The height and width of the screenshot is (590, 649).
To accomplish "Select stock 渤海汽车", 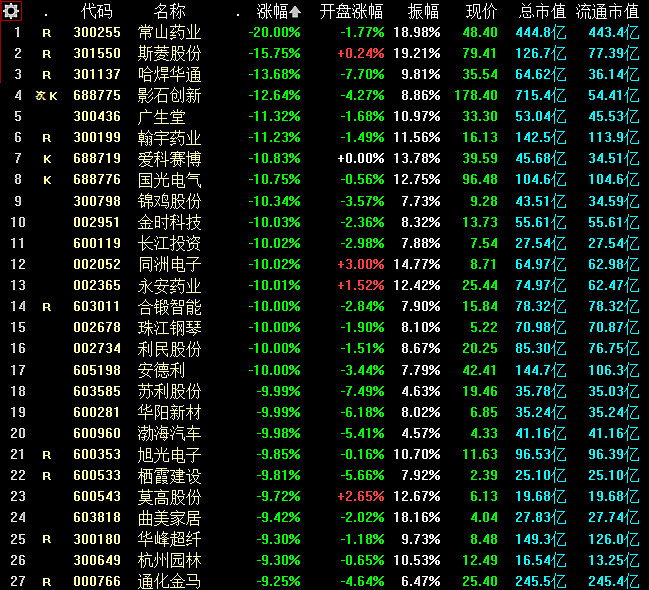I will 169,433.
